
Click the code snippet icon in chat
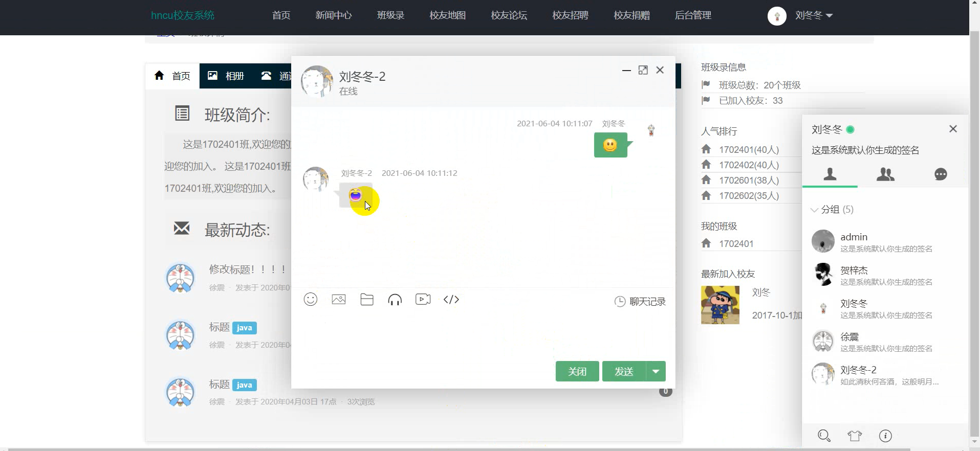451,300
